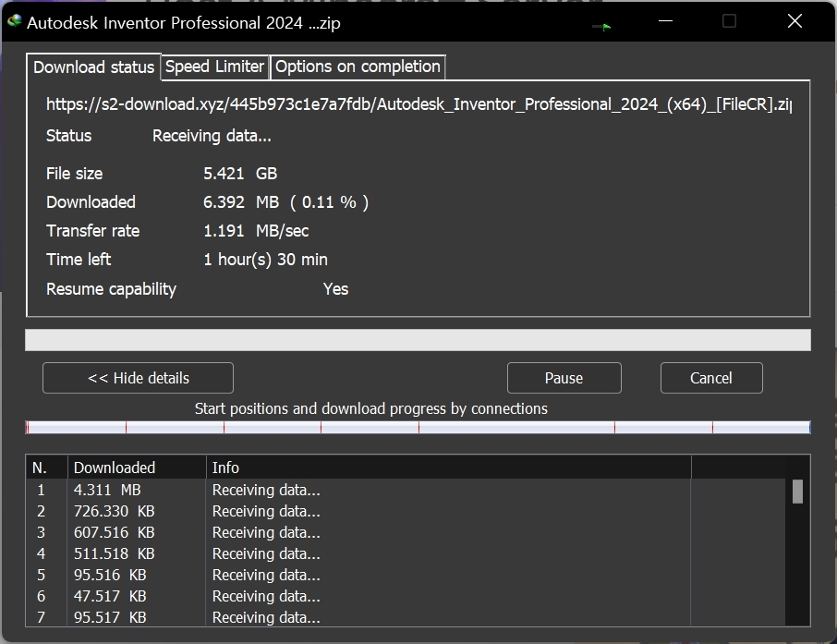The image size is (837, 644).
Task: Click the File size value 5.421 GB
Action: point(240,174)
